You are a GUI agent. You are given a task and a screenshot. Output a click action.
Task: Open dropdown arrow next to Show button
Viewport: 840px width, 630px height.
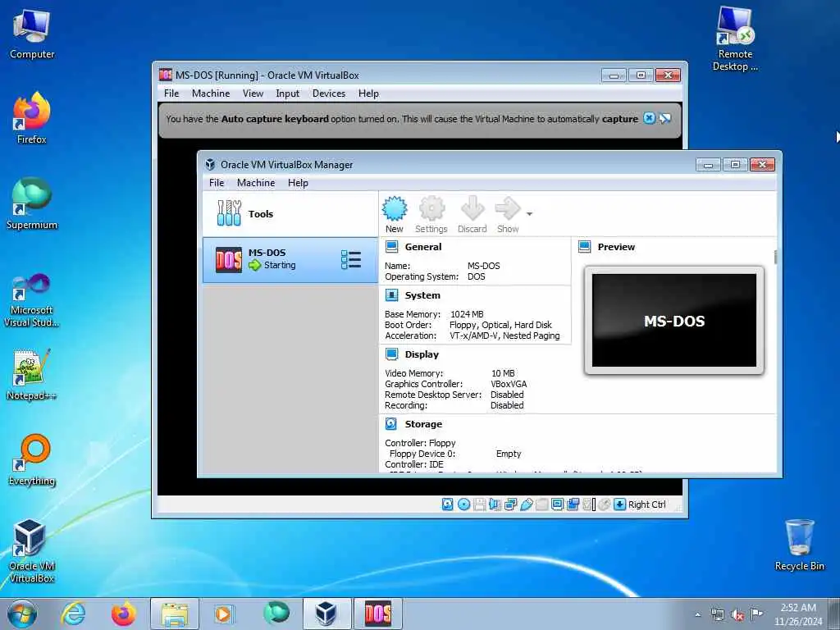[529, 214]
